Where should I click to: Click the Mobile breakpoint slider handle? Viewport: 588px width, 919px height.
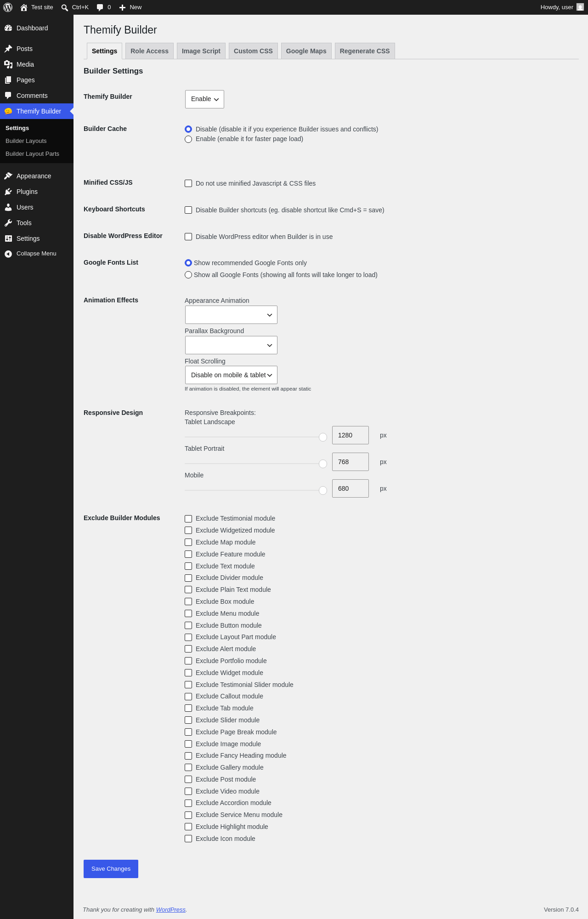323,490
